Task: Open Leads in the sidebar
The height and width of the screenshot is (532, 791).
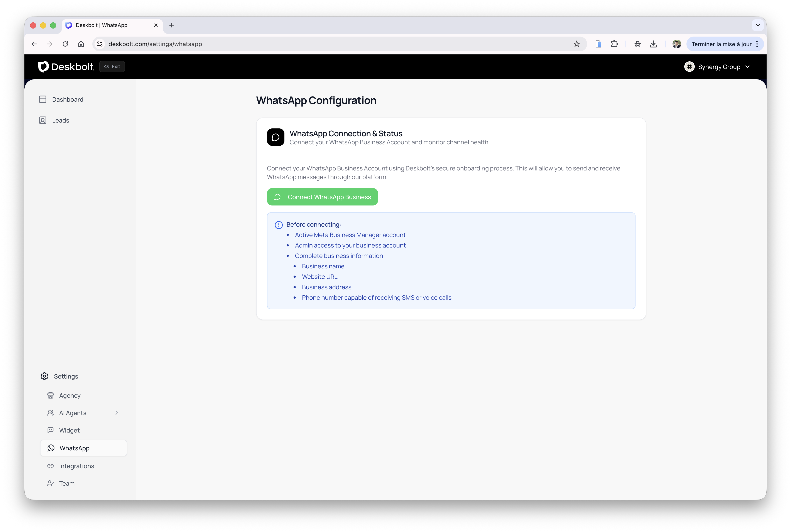Action: coord(60,120)
